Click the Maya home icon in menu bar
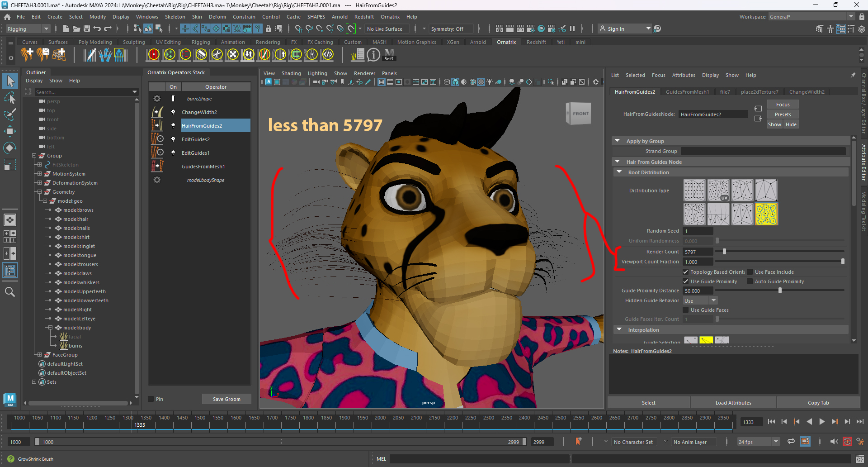 [x=7, y=17]
